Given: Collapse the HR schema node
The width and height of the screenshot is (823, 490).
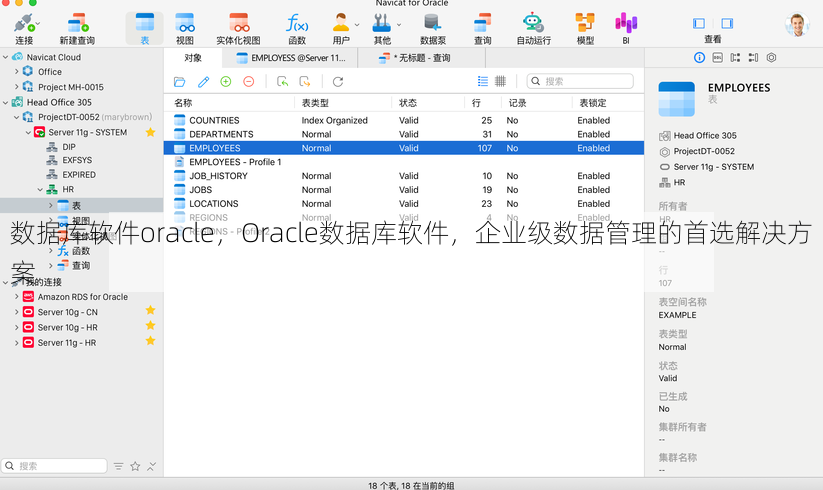Looking at the screenshot, I should pyautogui.click(x=40, y=189).
